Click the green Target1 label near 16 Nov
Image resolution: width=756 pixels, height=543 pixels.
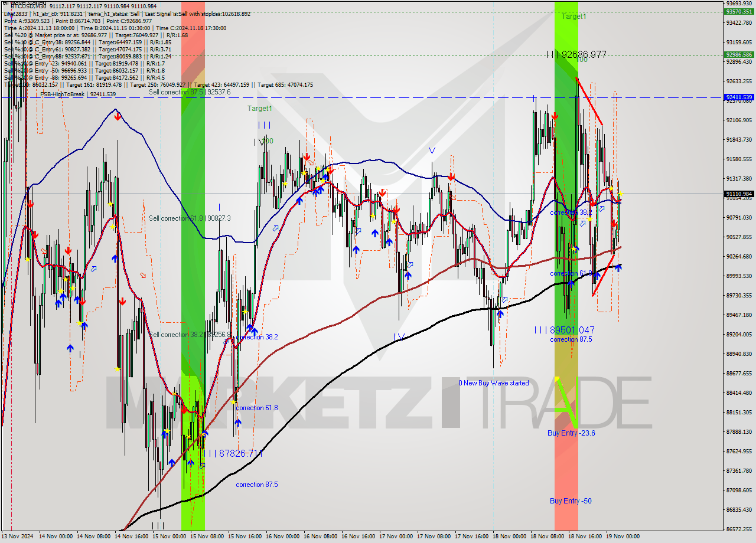pos(259,109)
